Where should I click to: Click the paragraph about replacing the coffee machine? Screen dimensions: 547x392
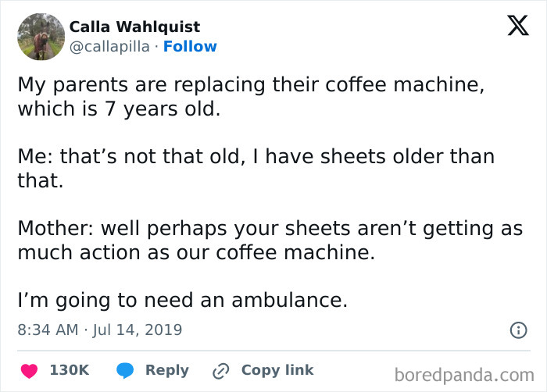point(250,96)
